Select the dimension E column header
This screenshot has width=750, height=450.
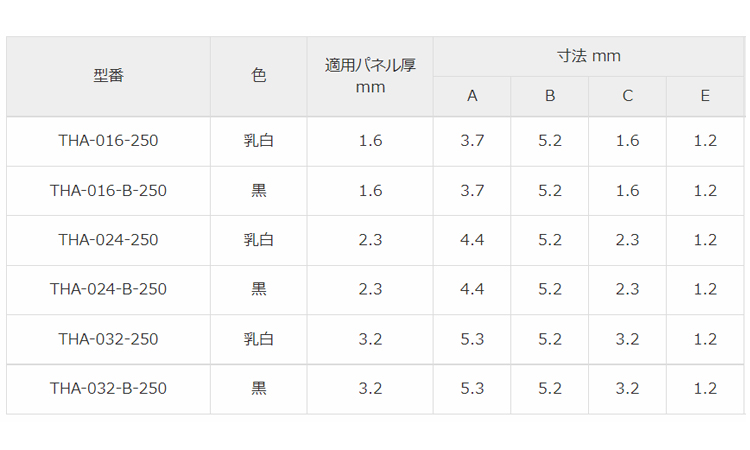[705, 96]
